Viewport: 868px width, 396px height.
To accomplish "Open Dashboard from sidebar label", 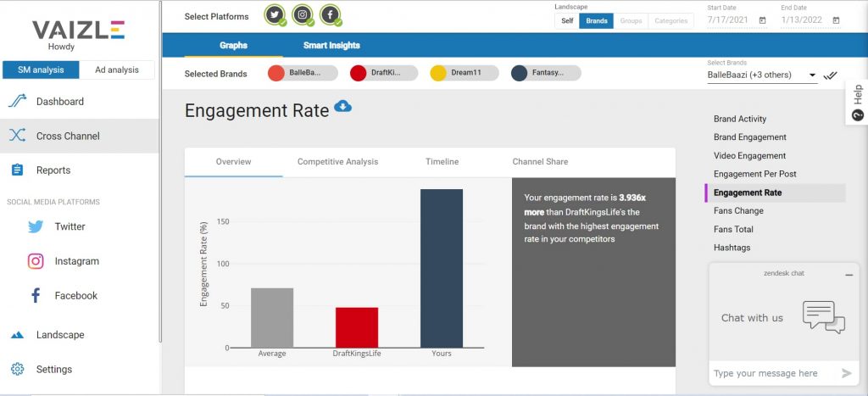I will pyautogui.click(x=60, y=102).
